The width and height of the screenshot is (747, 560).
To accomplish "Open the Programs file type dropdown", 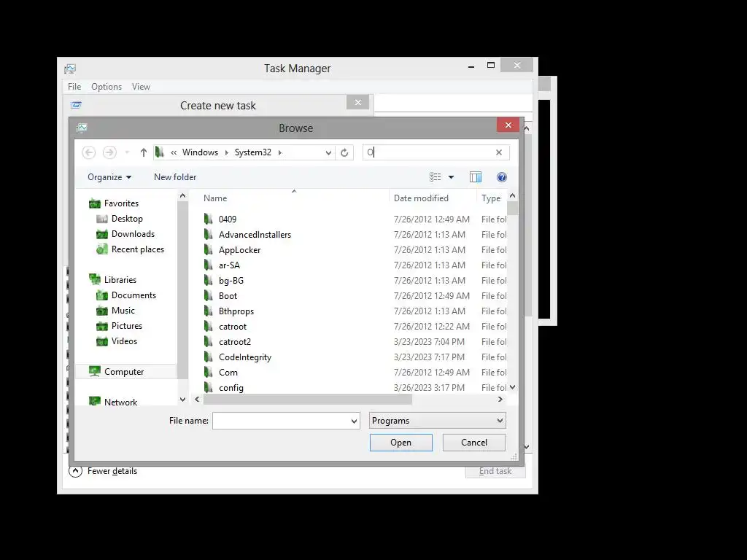I will (438, 421).
